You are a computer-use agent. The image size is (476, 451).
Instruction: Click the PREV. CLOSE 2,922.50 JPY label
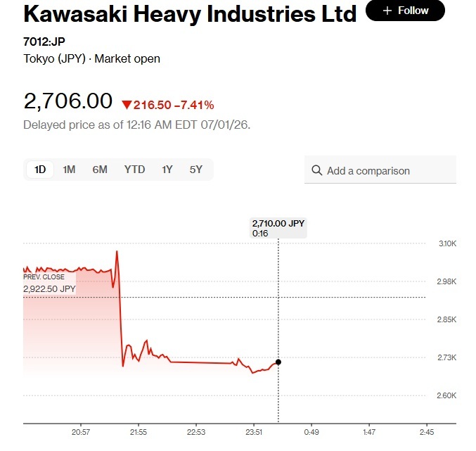(x=49, y=283)
